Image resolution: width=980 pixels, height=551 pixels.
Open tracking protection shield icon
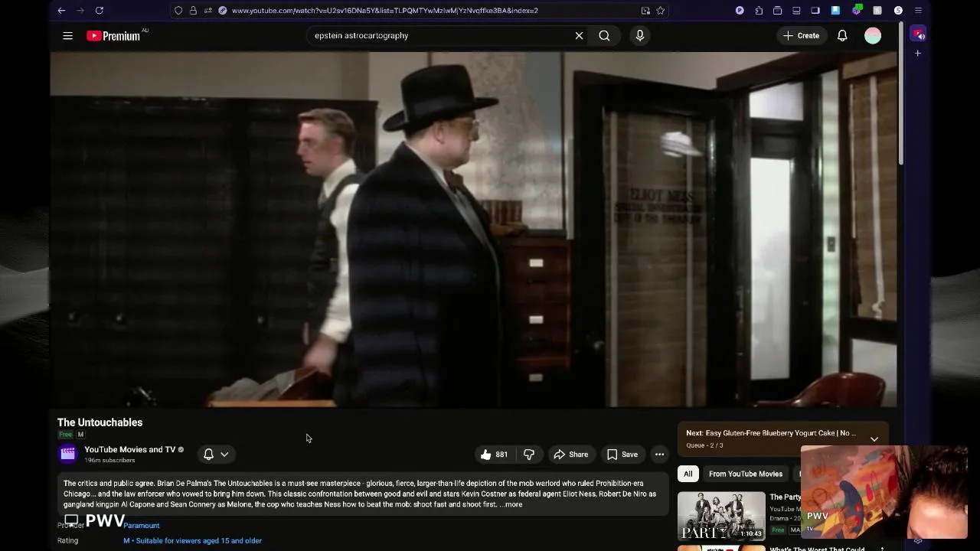point(178,10)
